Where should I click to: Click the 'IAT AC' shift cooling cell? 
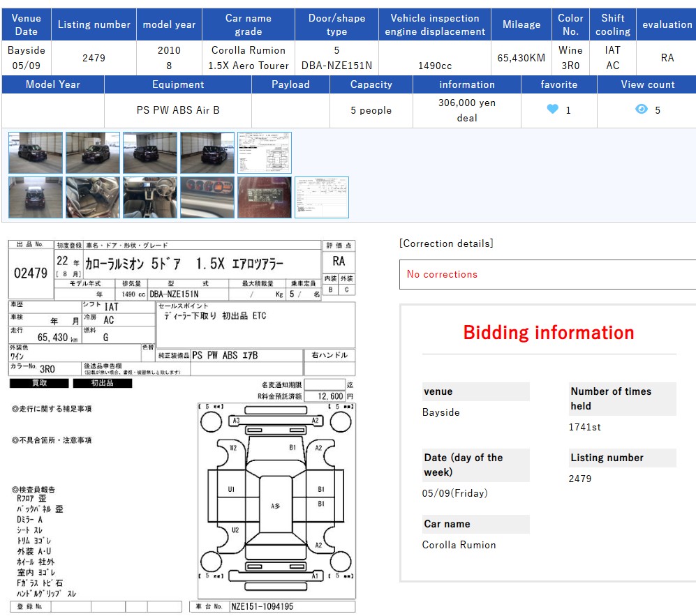click(x=612, y=58)
